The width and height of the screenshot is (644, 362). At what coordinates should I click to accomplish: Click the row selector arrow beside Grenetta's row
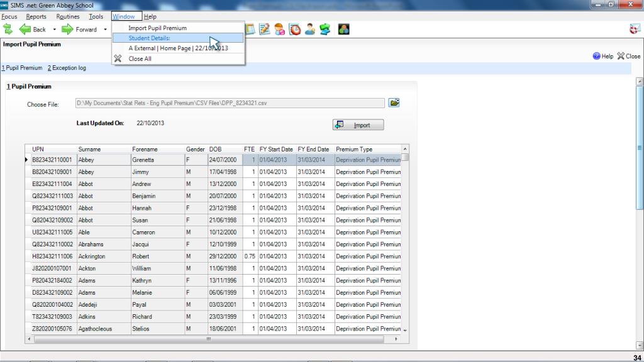click(x=28, y=160)
